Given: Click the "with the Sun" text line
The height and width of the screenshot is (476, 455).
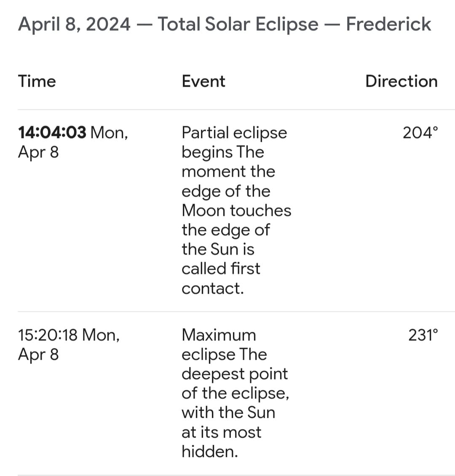Looking at the screenshot, I should click(x=228, y=412).
